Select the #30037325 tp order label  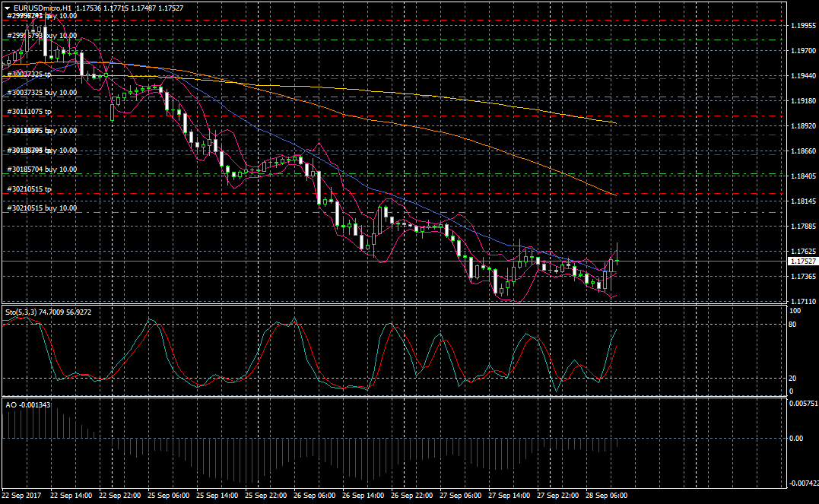pos(29,74)
